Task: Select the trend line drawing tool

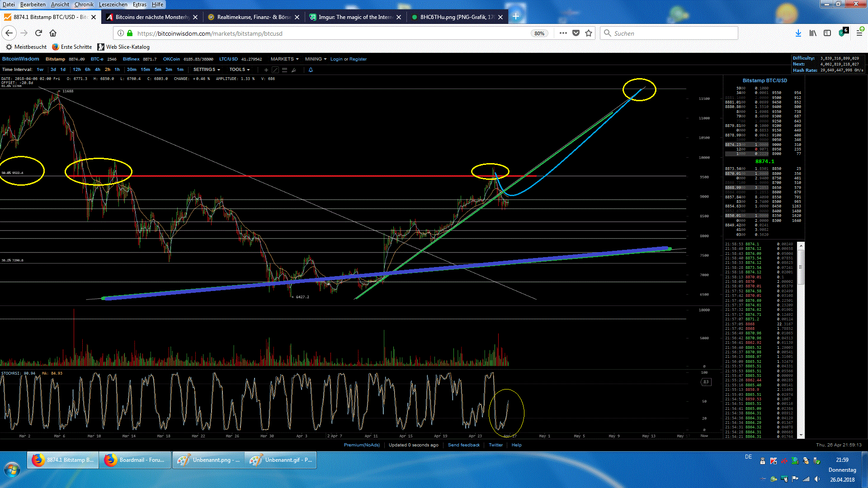Action: point(275,70)
